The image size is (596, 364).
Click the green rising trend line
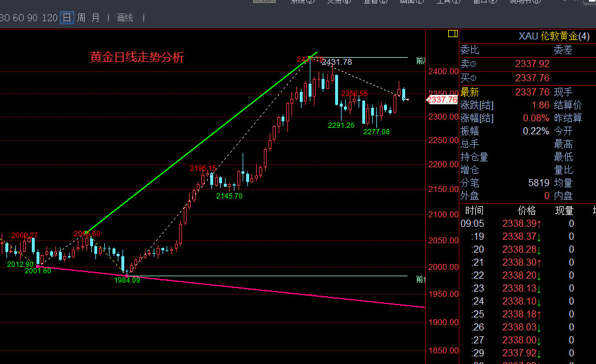coord(200,143)
